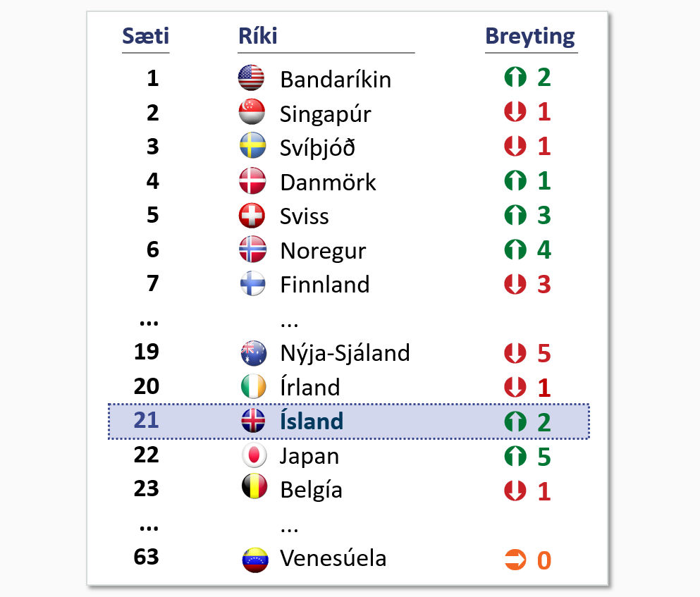Screen dimensions: 700x597
Task: Click the Danmörk flag icon
Action: pos(252,181)
